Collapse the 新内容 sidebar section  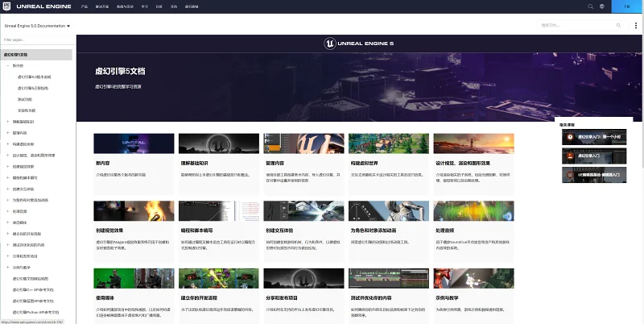click(x=8, y=66)
